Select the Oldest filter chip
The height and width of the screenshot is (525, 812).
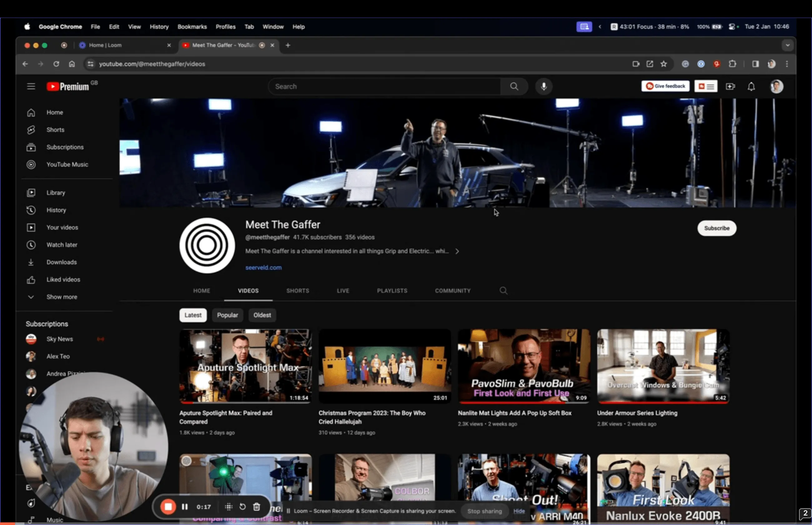262,315
